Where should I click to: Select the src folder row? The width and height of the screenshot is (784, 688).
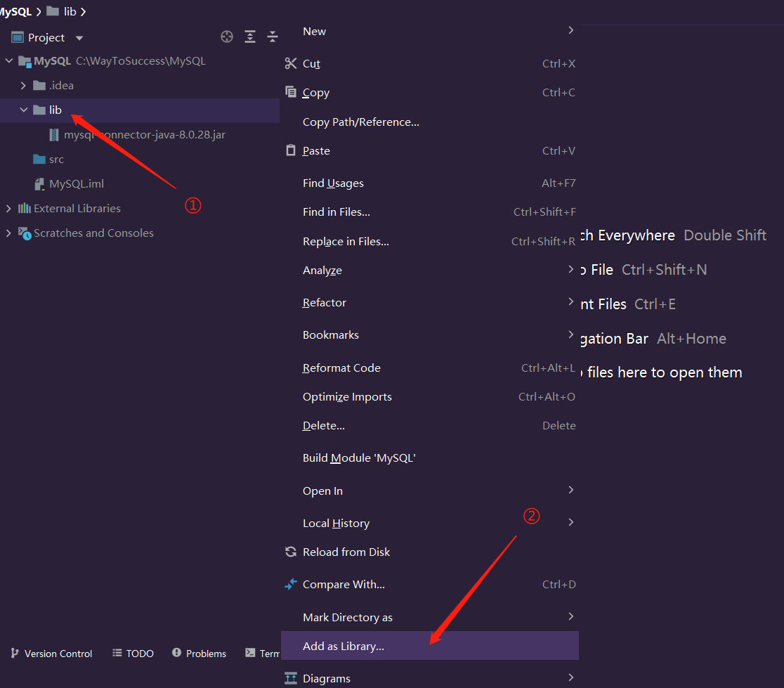(140, 159)
